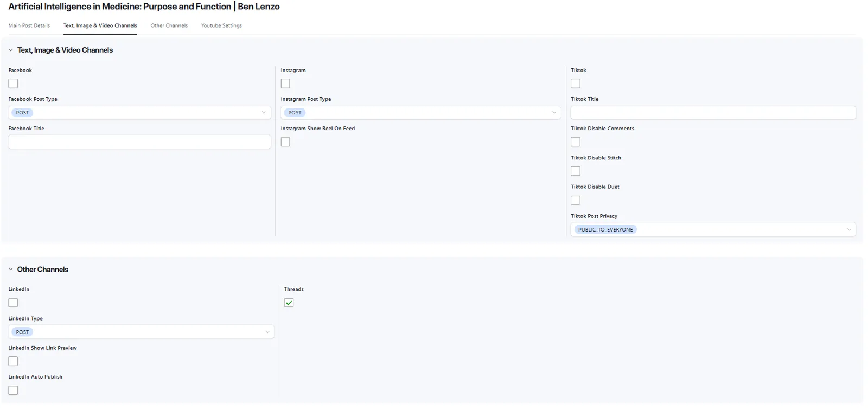868x410 pixels.
Task: Open the Other Channels tab
Action: click(x=169, y=25)
